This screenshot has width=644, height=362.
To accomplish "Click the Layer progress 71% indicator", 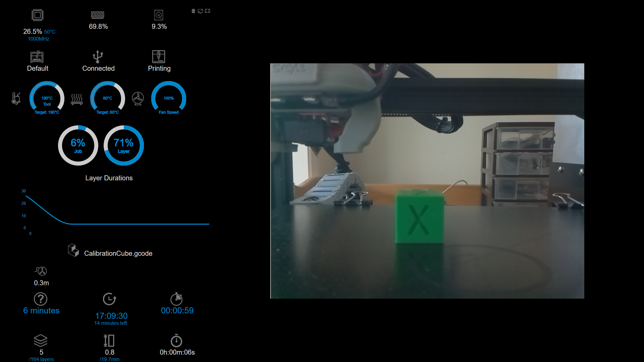I will [x=124, y=144].
